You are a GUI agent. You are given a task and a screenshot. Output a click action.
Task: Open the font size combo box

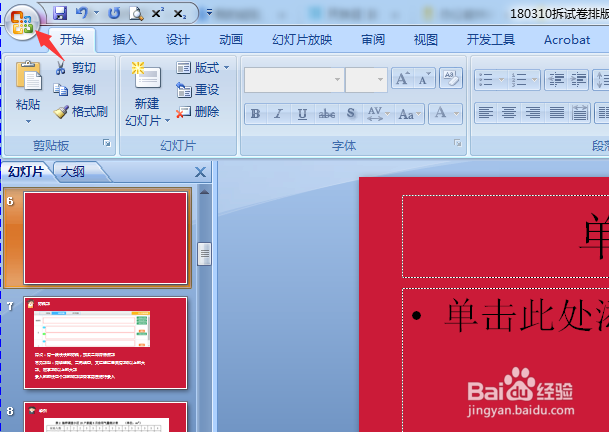tap(366, 80)
